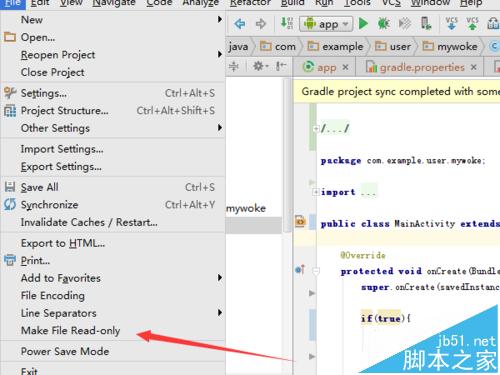
Task: Click Open... in File menu
Action: pyautogui.click(x=112, y=37)
